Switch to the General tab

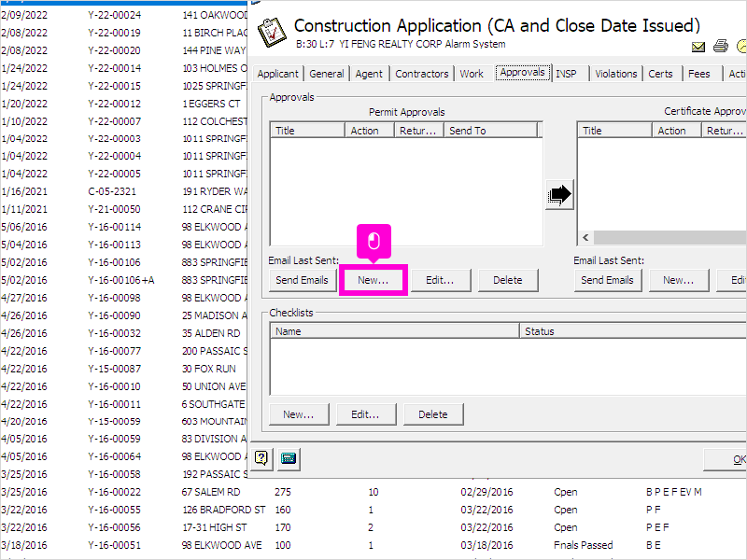pos(326,74)
